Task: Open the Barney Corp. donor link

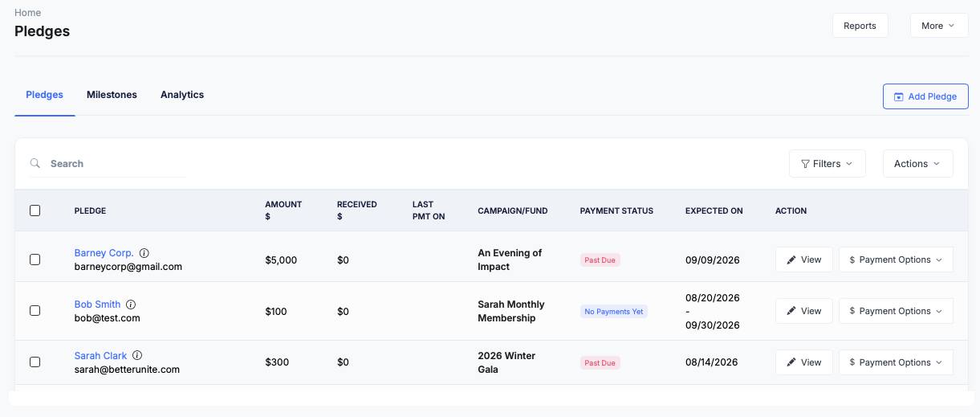Action: click(104, 253)
